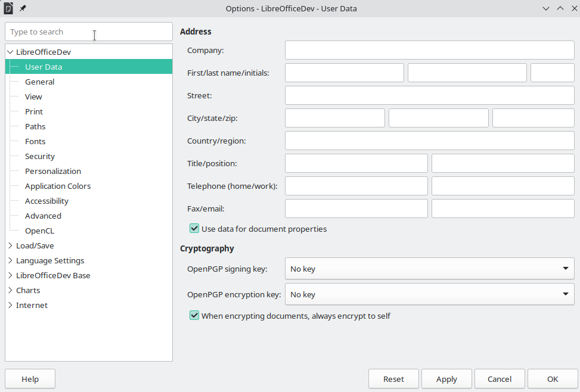This screenshot has width=580, height=392.
Task: Click the State input field
Action: coord(438,118)
